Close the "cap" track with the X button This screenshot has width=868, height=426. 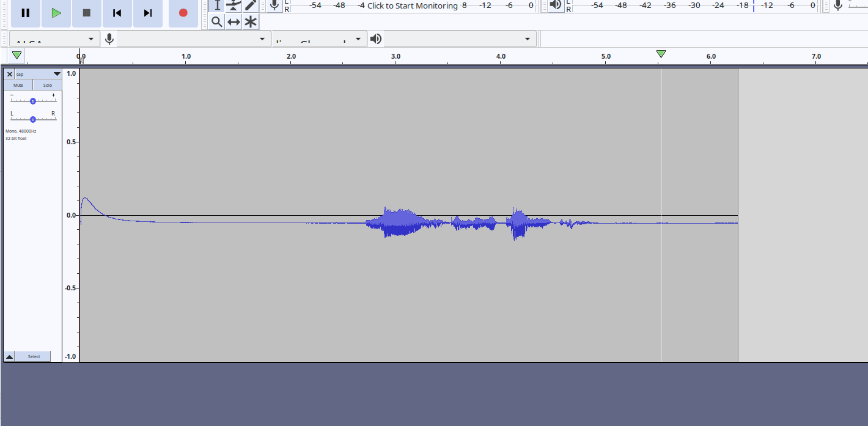pos(9,74)
